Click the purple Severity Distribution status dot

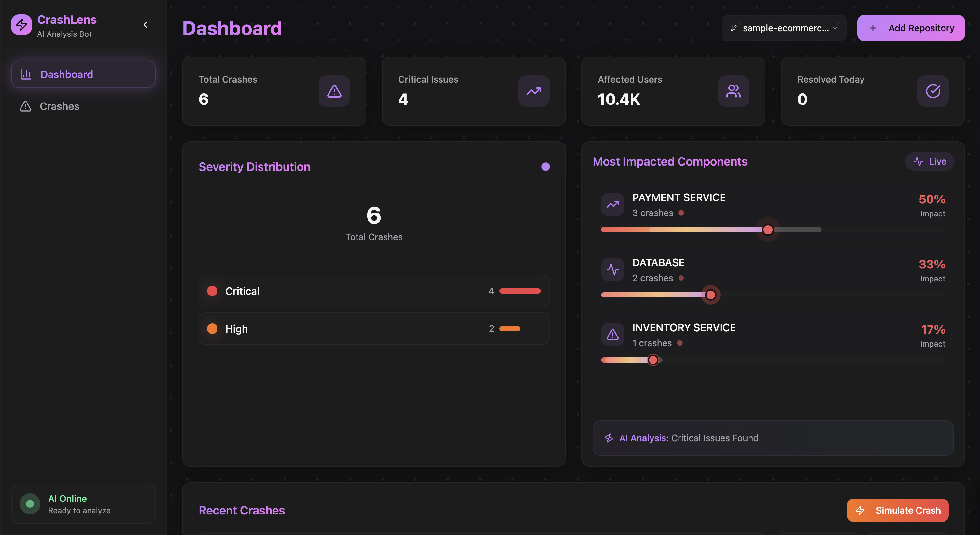545,167
